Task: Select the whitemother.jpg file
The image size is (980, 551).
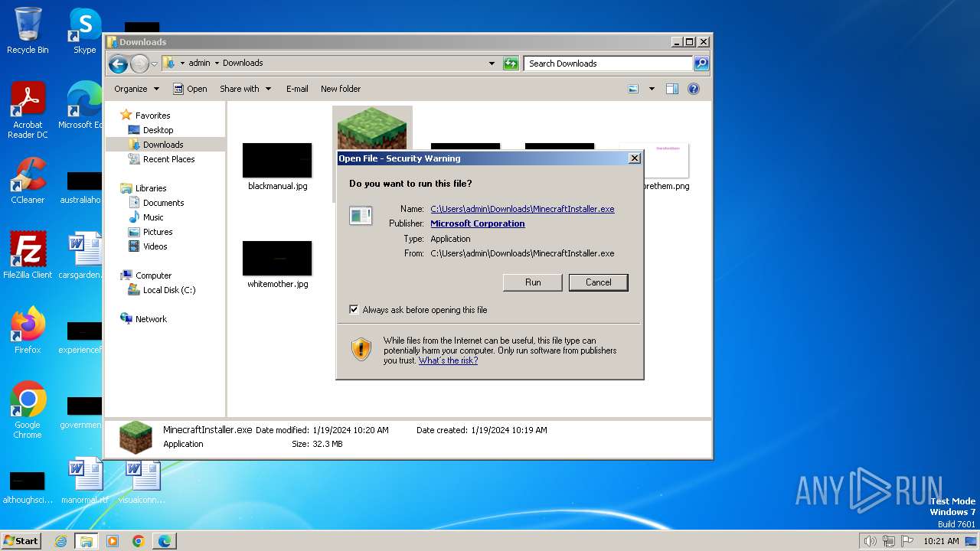Action: 277,265
